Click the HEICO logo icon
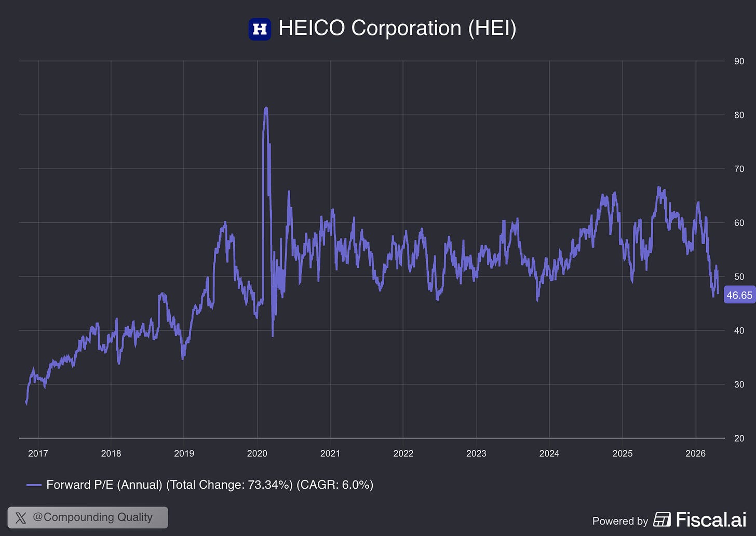The image size is (756, 536). 260,29
